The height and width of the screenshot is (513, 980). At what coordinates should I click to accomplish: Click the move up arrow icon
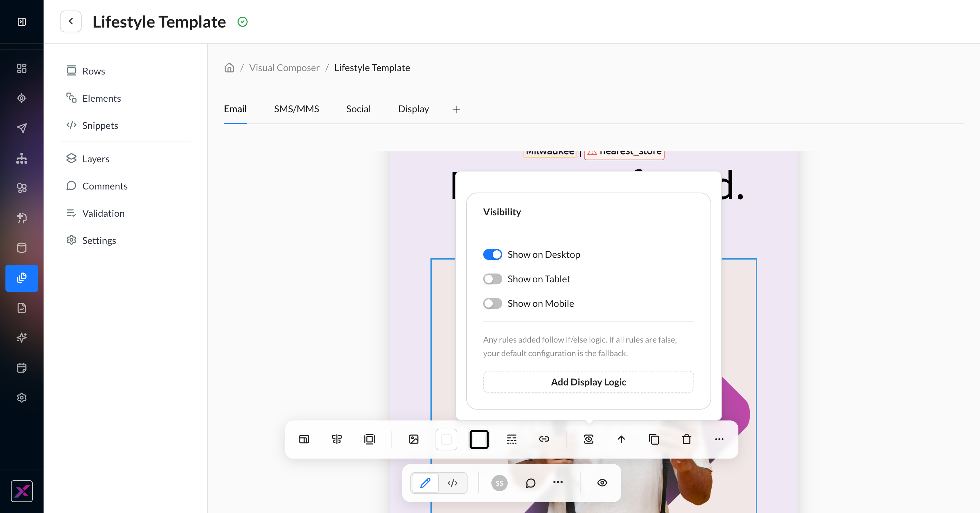tap(621, 439)
